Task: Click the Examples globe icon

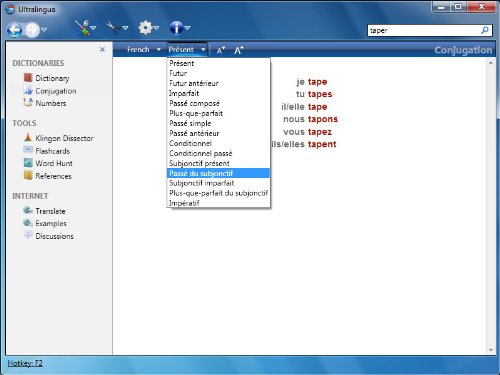Action: pos(28,223)
